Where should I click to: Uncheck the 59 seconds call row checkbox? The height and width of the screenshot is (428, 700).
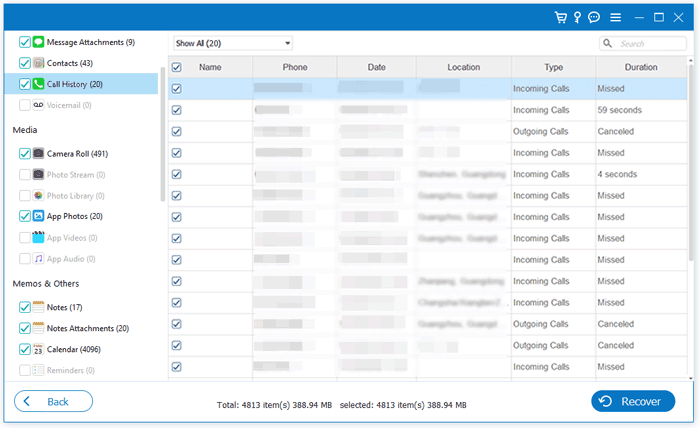(x=177, y=110)
